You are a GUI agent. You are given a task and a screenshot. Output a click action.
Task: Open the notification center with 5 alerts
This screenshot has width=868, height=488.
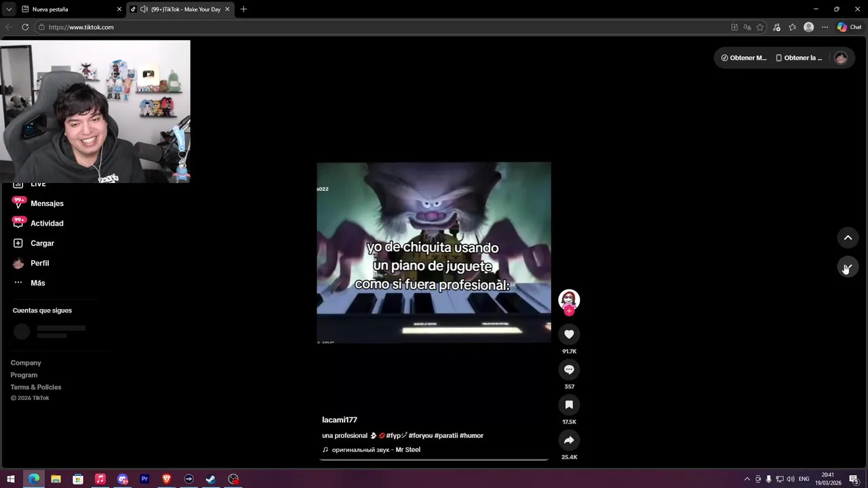[x=854, y=480]
